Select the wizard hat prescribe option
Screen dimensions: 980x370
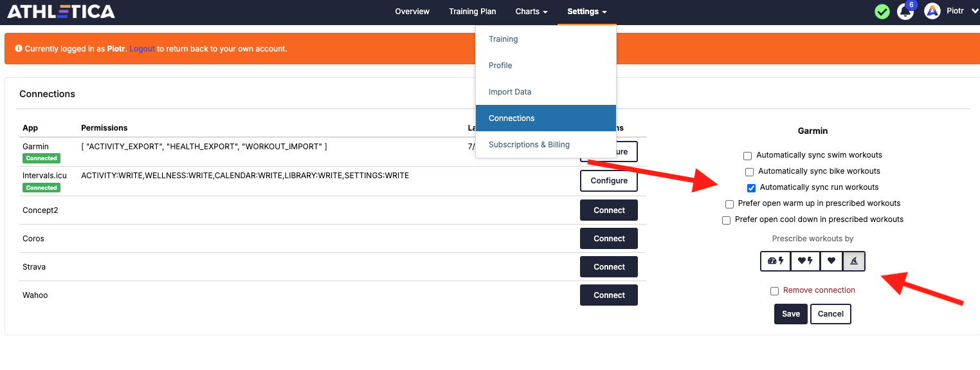click(854, 261)
